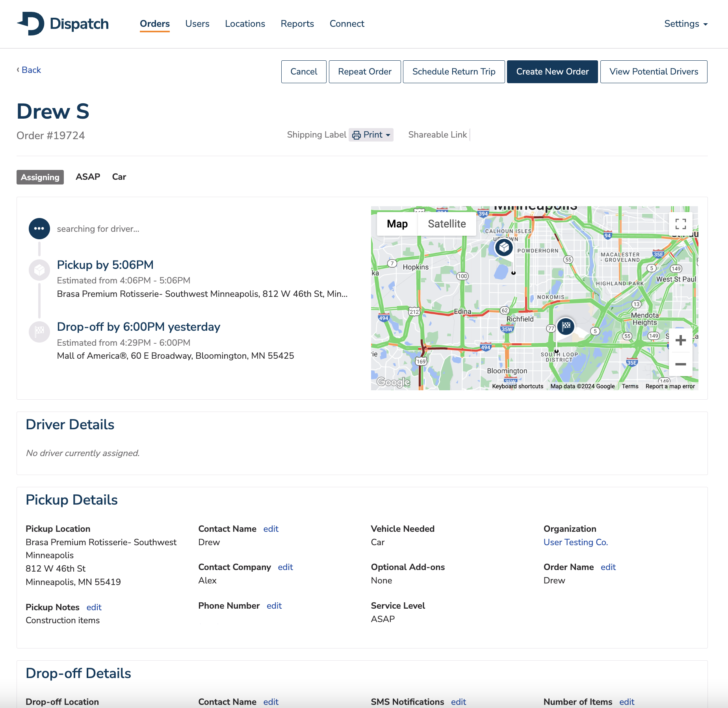Schedule a return trip for this order
728x708 pixels.
point(454,71)
